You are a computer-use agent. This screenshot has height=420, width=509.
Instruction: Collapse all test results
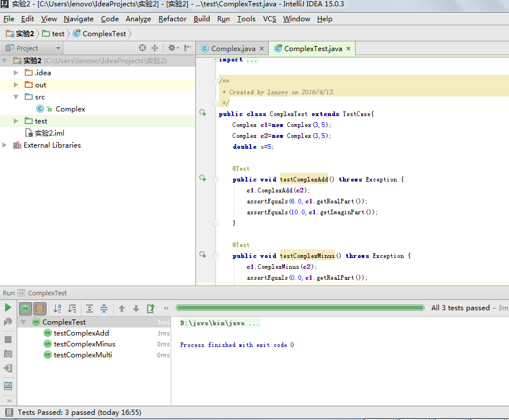[104, 309]
